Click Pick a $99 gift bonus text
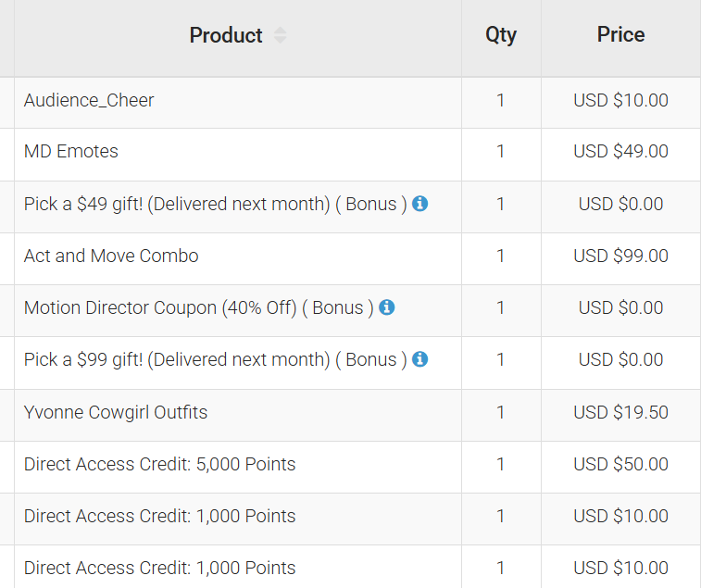The image size is (701, 588). coord(215,359)
